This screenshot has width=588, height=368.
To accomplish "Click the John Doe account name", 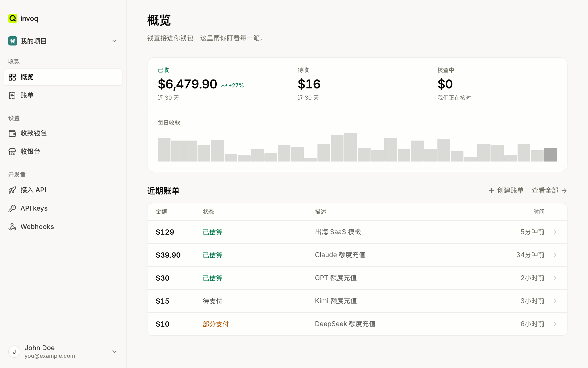I will [40, 348].
